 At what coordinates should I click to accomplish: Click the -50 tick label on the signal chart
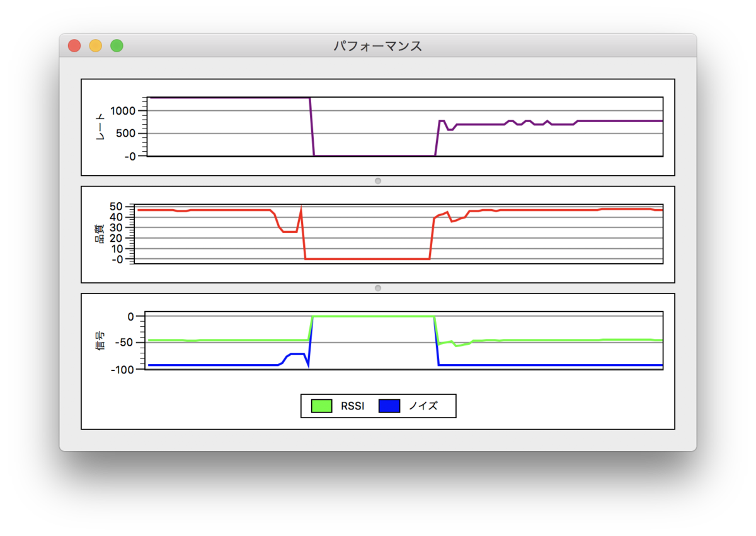point(125,343)
